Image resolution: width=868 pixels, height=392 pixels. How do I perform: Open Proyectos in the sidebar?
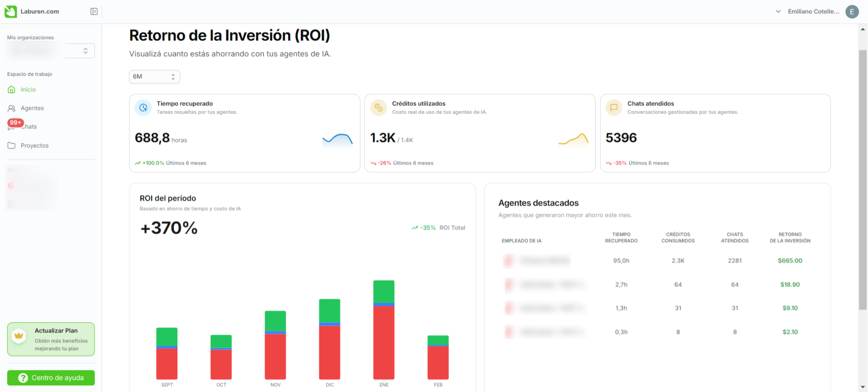point(34,145)
